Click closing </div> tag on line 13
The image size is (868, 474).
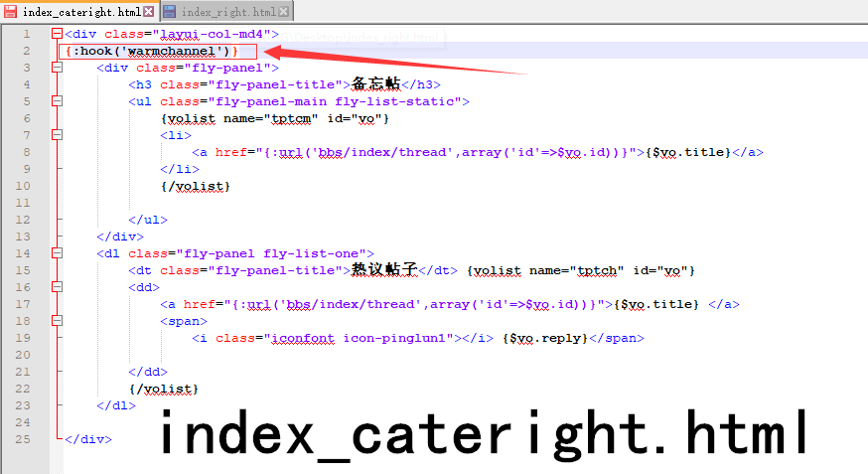[120, 237]
